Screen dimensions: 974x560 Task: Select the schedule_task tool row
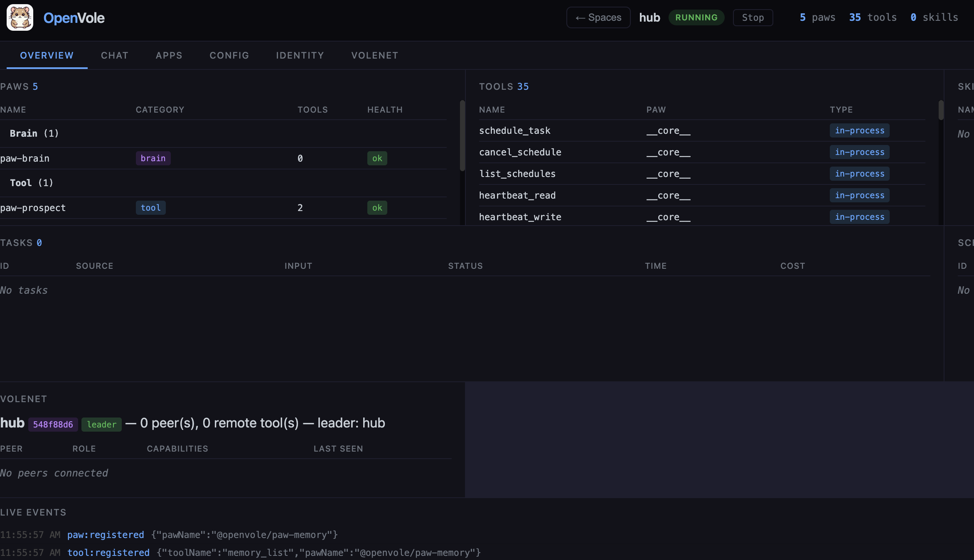[702, 130]
